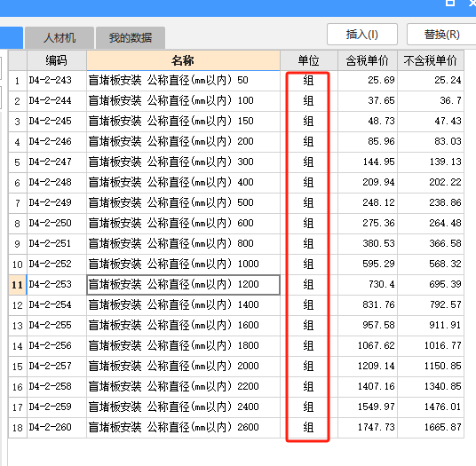The height and width of the screenshot is (466, 476).
Task: Select the 盲堵板安装 name ending in 1800
Action: pyautogui.click(x=183, y=346)
